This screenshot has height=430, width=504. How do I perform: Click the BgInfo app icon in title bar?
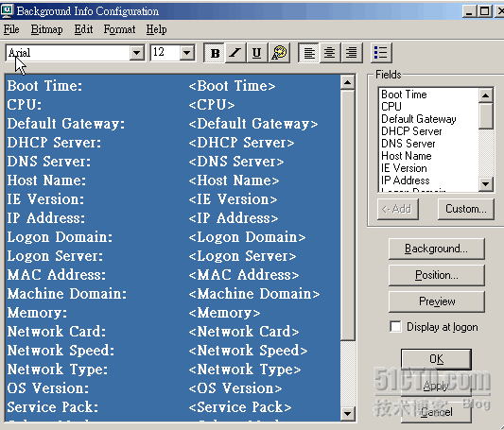7,11
